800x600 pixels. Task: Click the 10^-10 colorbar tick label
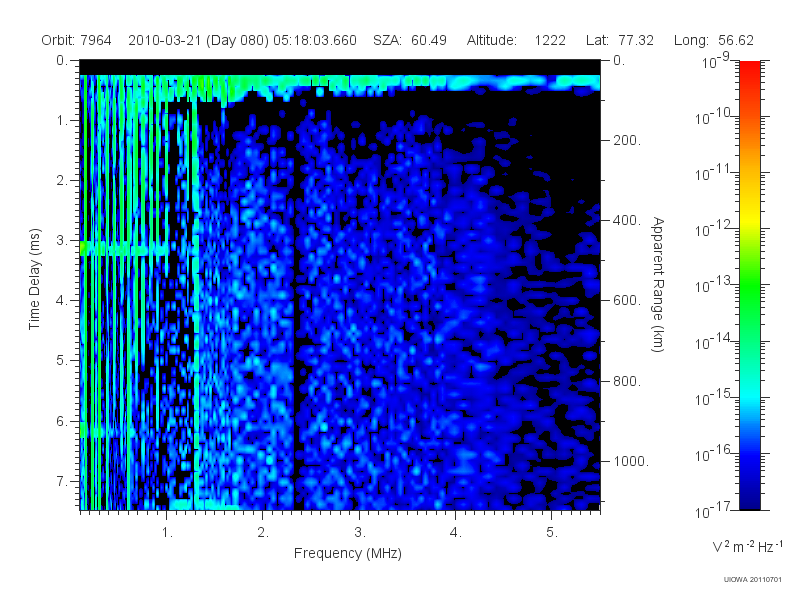713,117
